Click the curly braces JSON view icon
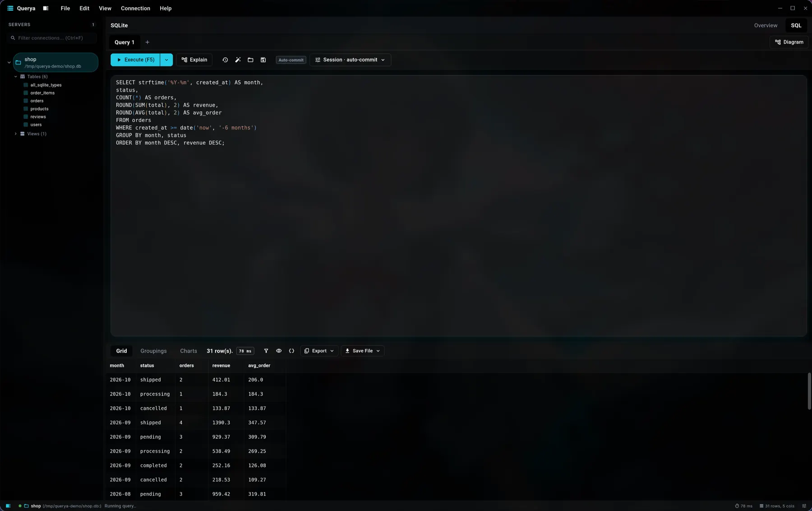This screenshot has height=511, width=812. pyautogui.click(x=291, y=351)
